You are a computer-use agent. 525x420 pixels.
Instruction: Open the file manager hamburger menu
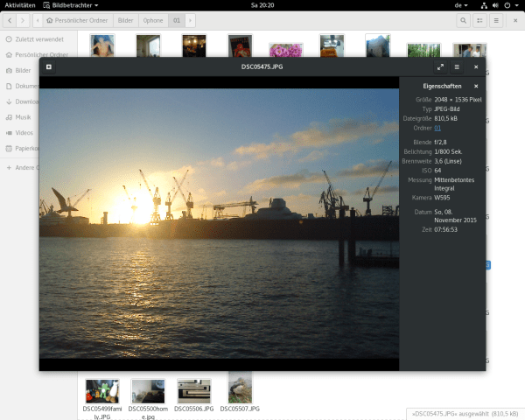click(497, 19)
